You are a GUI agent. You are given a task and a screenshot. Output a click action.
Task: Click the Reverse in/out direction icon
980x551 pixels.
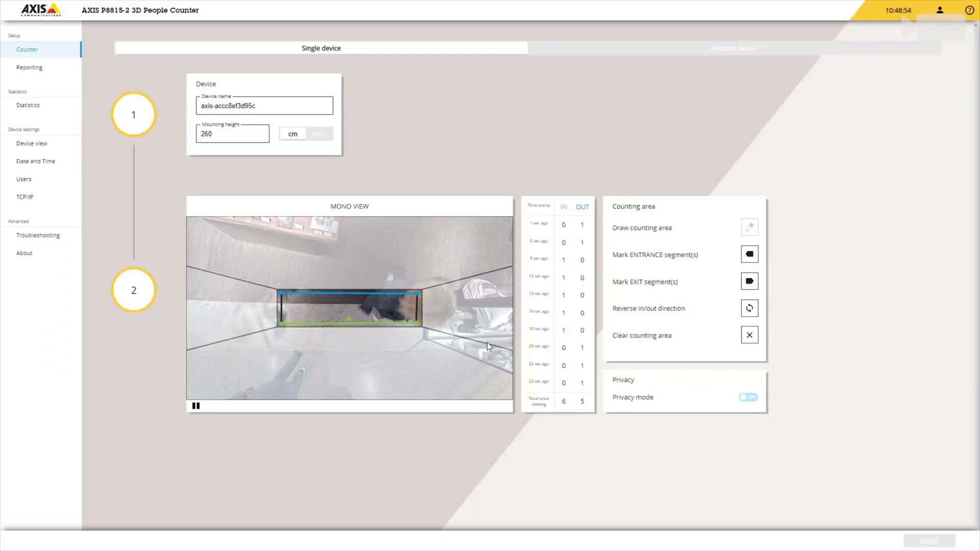click(749, 308)
